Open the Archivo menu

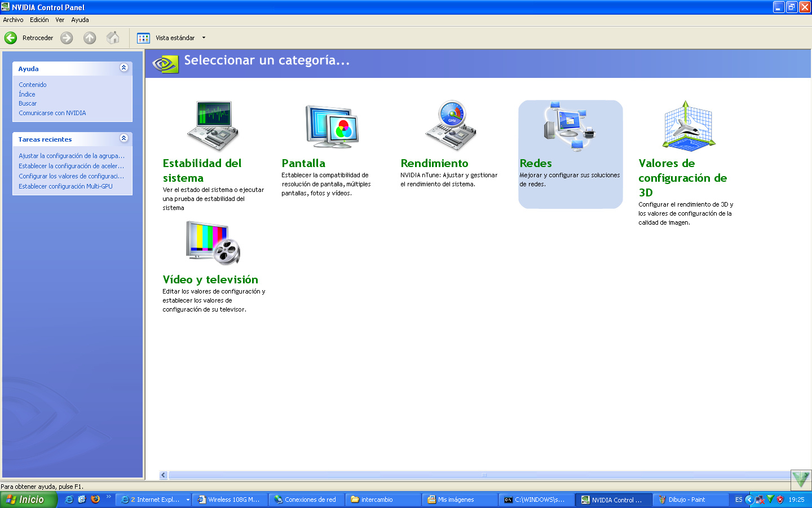(13, 20)
